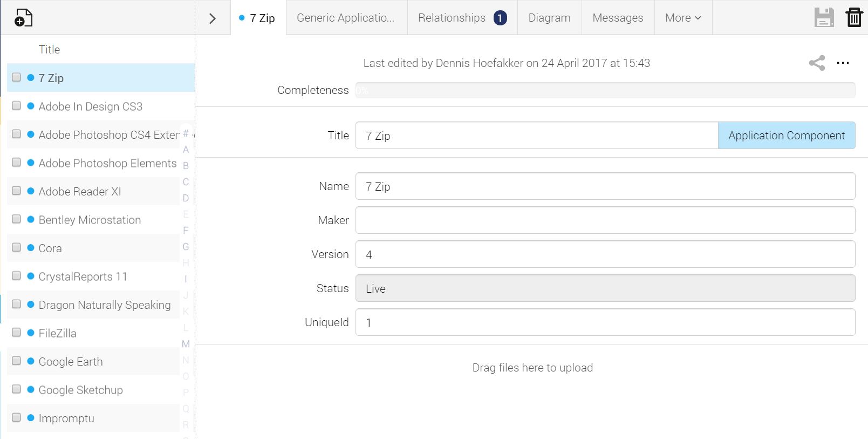Select Adobe Reader XI in list
The image size is (868, 439).
80,191
